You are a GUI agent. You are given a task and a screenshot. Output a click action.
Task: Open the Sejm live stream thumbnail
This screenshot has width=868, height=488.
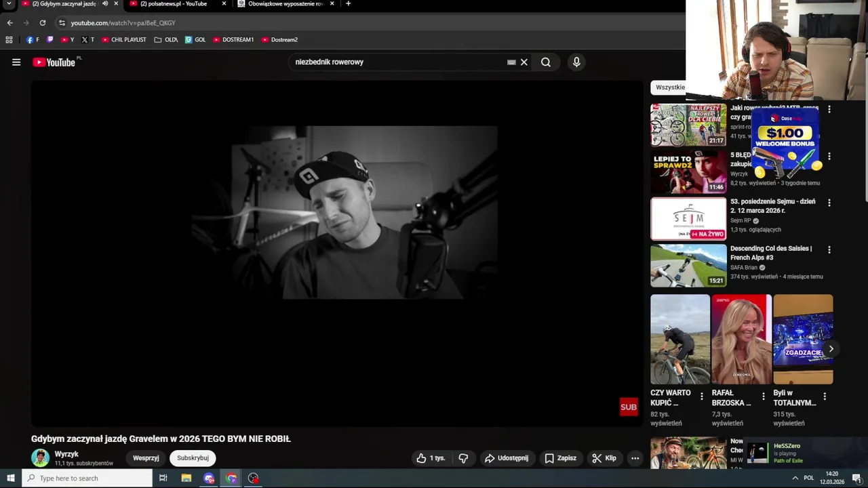click(x=688, y=219)
